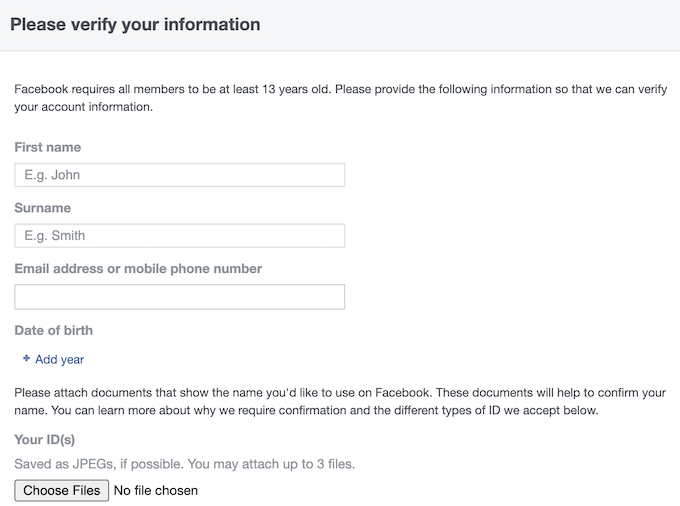Focus the First name input field
The height and width of the screenshot is (506, 680).
[x=180, y=175]
